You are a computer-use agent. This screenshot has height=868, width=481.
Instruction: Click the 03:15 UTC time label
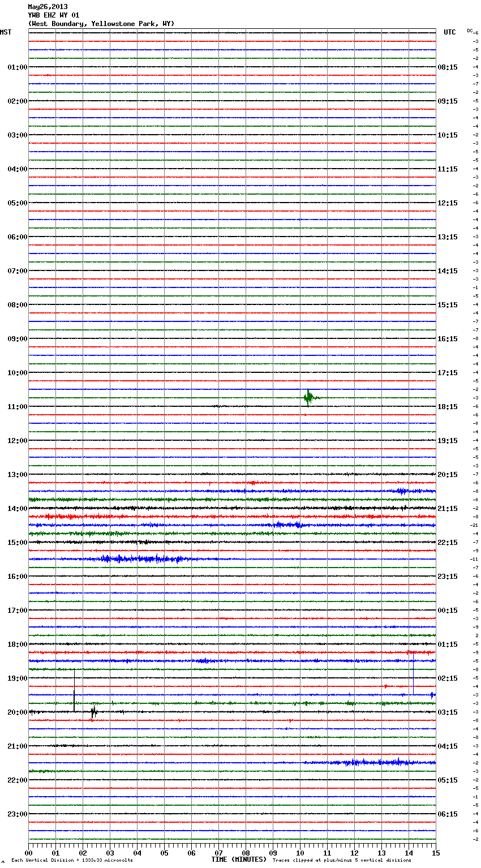[448, 712]
